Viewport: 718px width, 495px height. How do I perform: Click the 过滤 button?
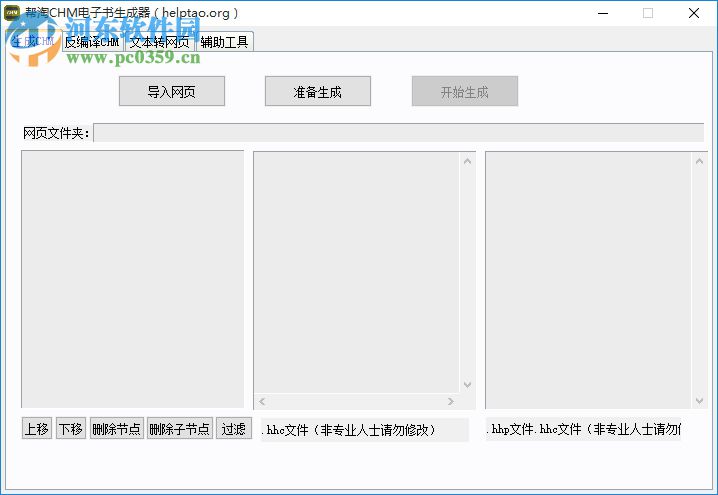(x=234, y=428)
